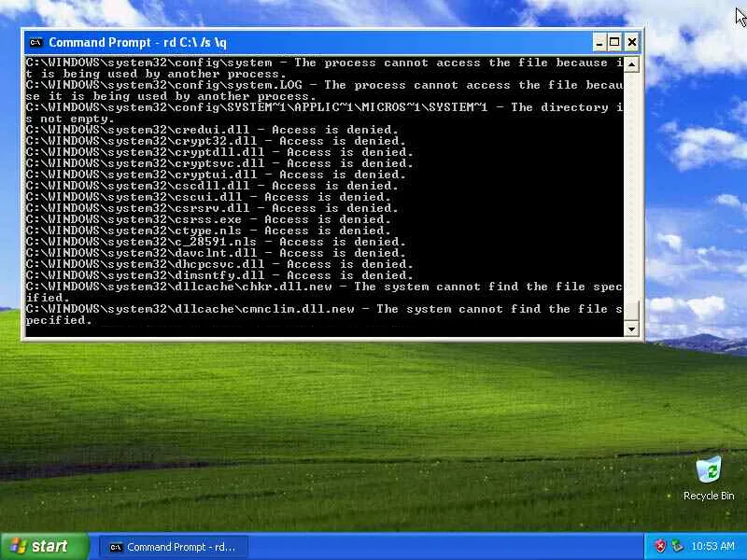Click the davclnt.dll output line
Screen dimensions: 747x560
point(216,253)
